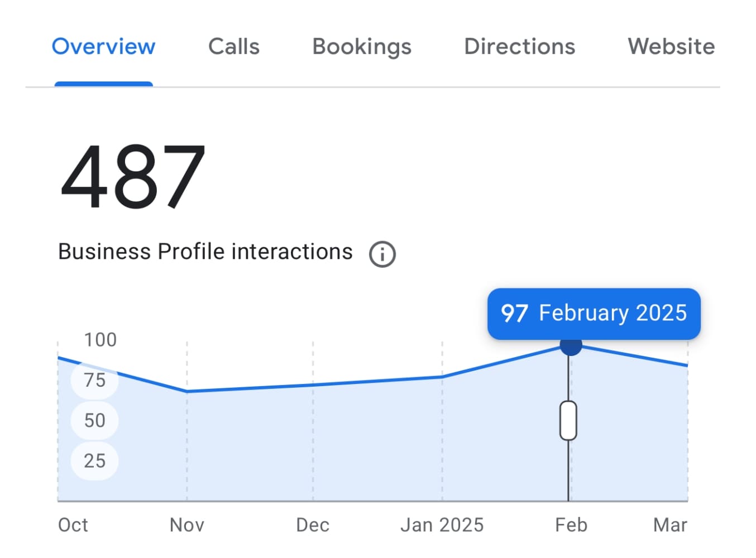The height and width of the screenshot is (558, 756).
Task: Click the Jan 2025 axis label
Action: click(442, 525)
